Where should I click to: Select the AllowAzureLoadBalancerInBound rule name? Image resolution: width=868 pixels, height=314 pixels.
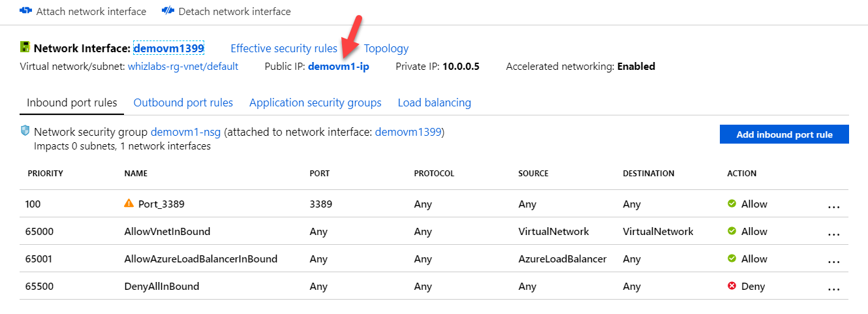point(201,259)
